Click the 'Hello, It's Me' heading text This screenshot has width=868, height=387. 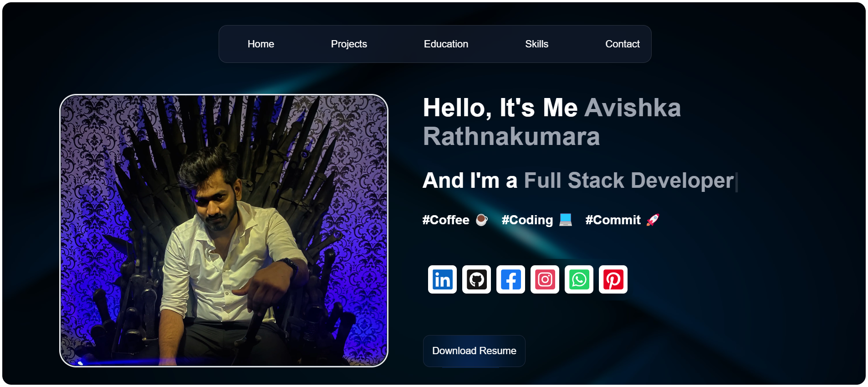(500, 108)
